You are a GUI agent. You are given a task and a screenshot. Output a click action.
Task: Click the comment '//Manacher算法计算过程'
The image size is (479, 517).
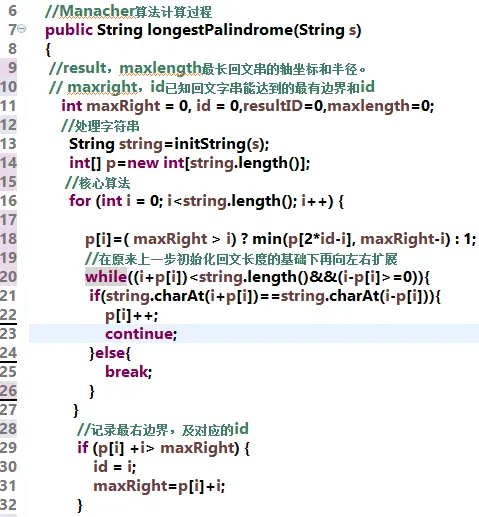[x=128, y=12]
